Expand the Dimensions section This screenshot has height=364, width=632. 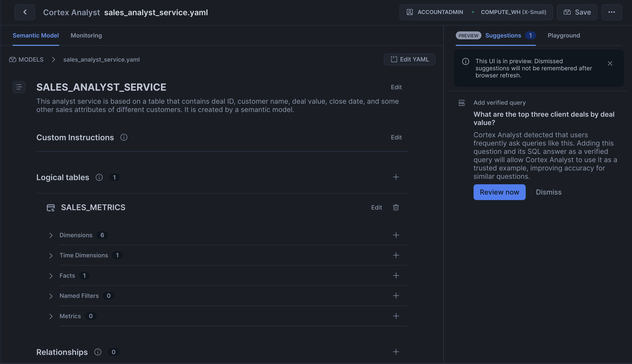point(51,235)
